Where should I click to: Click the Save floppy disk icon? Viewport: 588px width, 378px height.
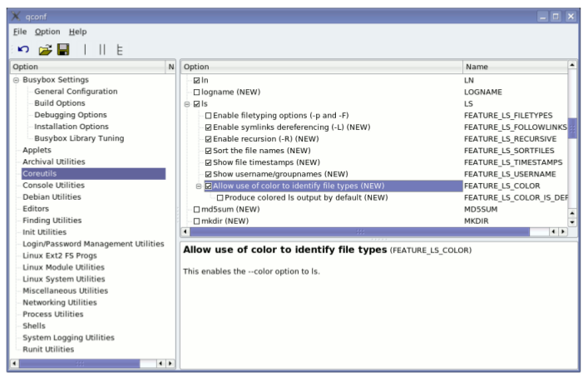(62, 50)
